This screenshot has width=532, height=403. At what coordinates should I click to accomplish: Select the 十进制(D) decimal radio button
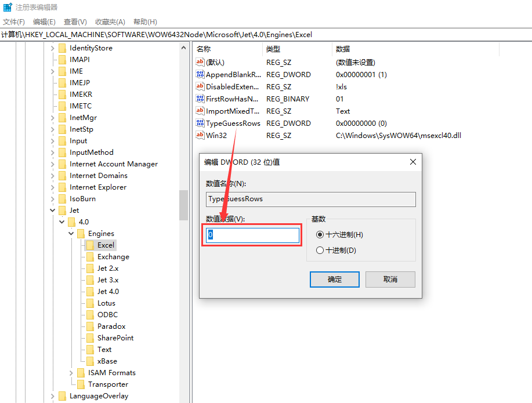(x=320, y=250)
